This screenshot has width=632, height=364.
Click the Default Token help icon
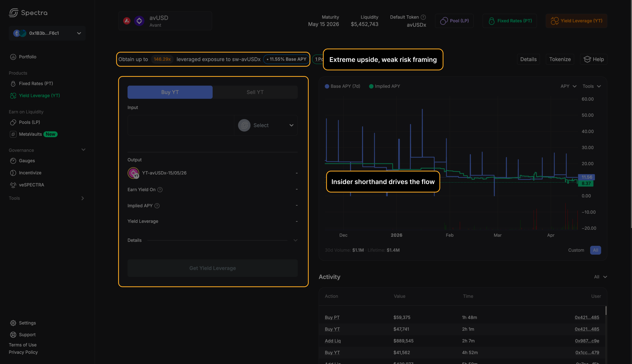click(423, 17)
